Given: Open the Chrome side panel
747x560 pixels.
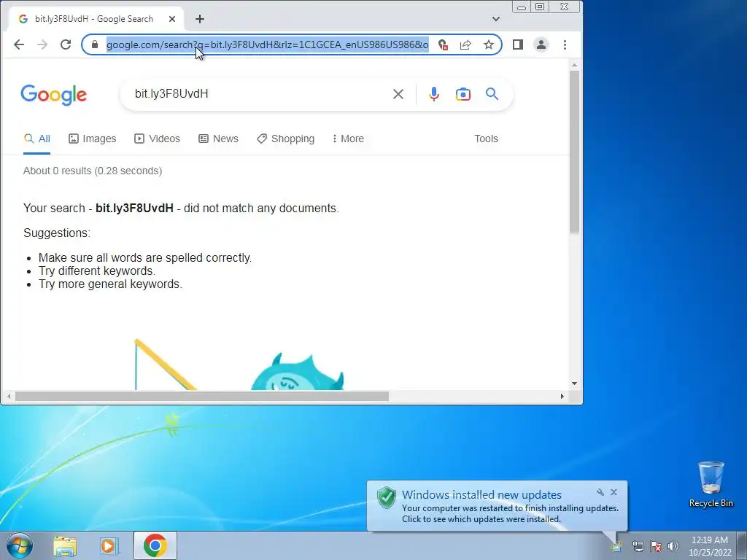Looking at the screenshot, I should point(518,44).
